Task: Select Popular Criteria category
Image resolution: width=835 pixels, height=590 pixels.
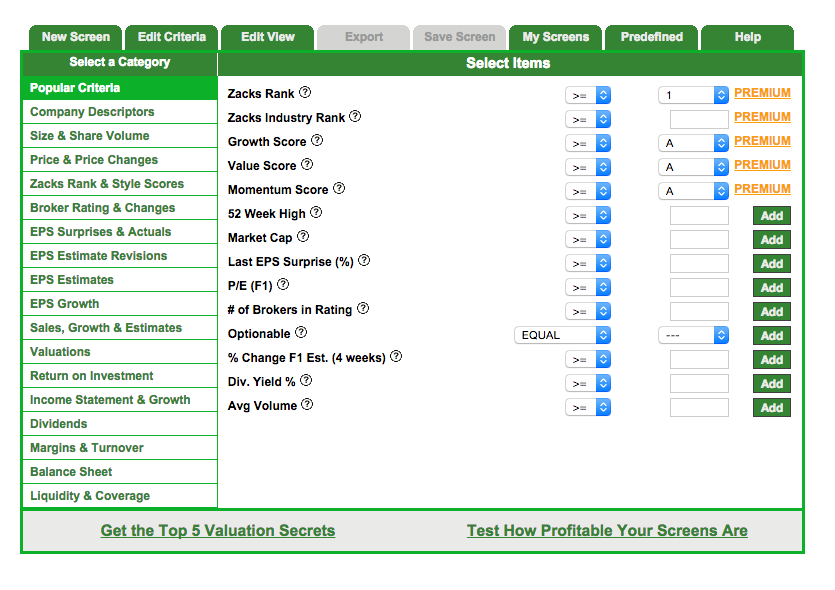Action: (x=120, y=88)
